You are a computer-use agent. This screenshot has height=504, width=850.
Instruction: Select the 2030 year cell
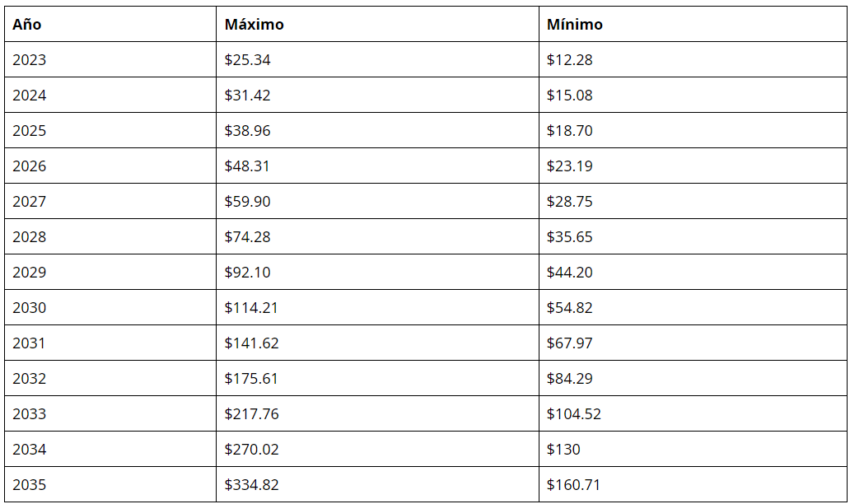[111, 307]
